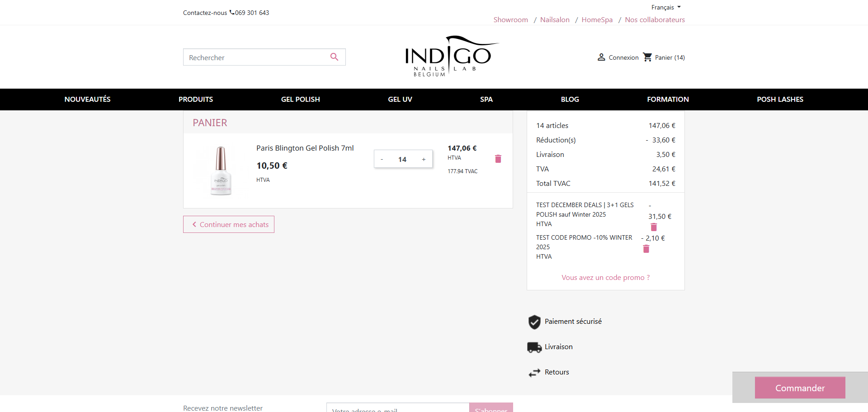Open the Gel UV menu
The image size is (868, 412).
click(400, 99)
